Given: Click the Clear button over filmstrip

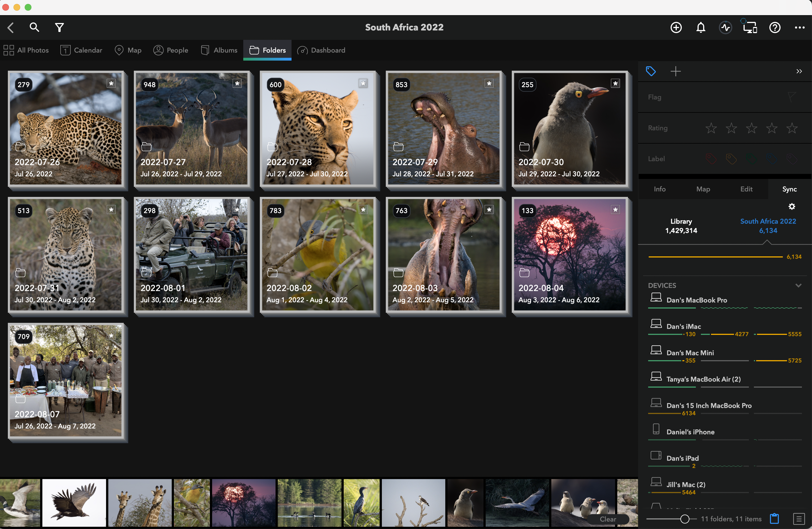Looking at the screenshot, I should (608, 519).
